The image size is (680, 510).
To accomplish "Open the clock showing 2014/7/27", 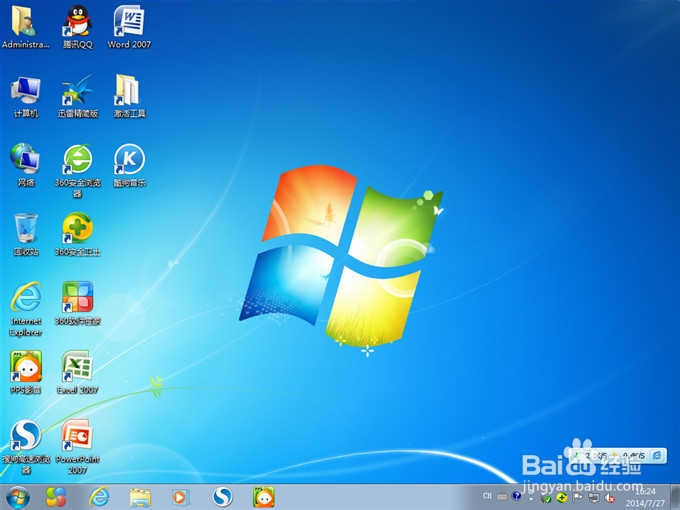I will coord(645,497).
